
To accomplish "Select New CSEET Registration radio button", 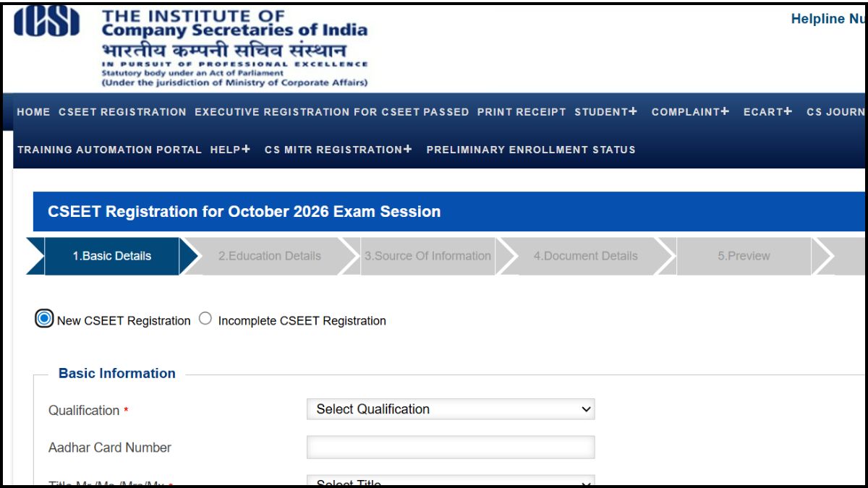I will pyautogui.click(x=45, y=319).
